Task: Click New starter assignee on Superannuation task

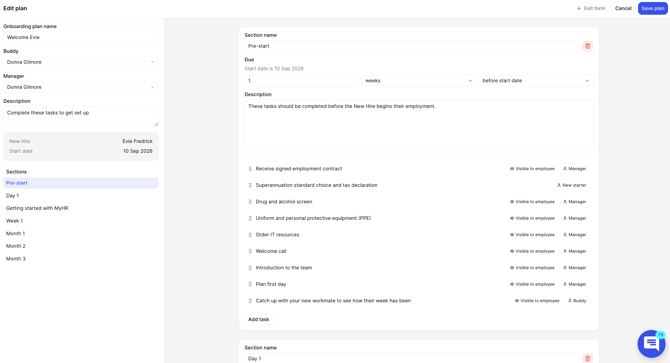Action: [571, 185]
